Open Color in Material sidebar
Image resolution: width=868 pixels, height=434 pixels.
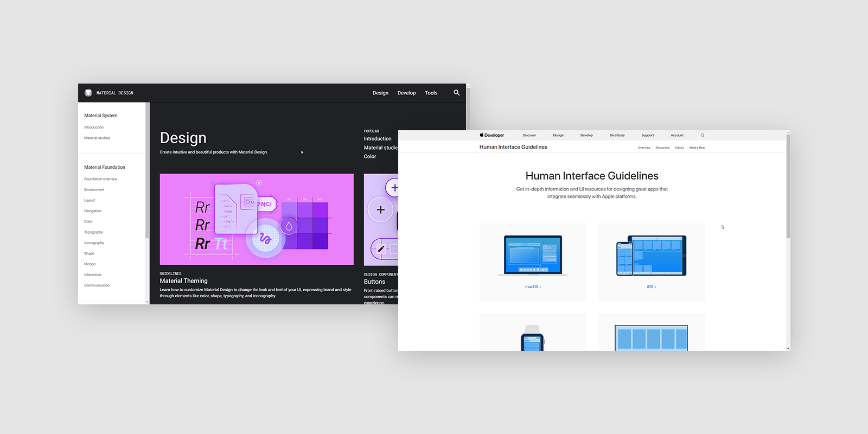tap(88, 221)
